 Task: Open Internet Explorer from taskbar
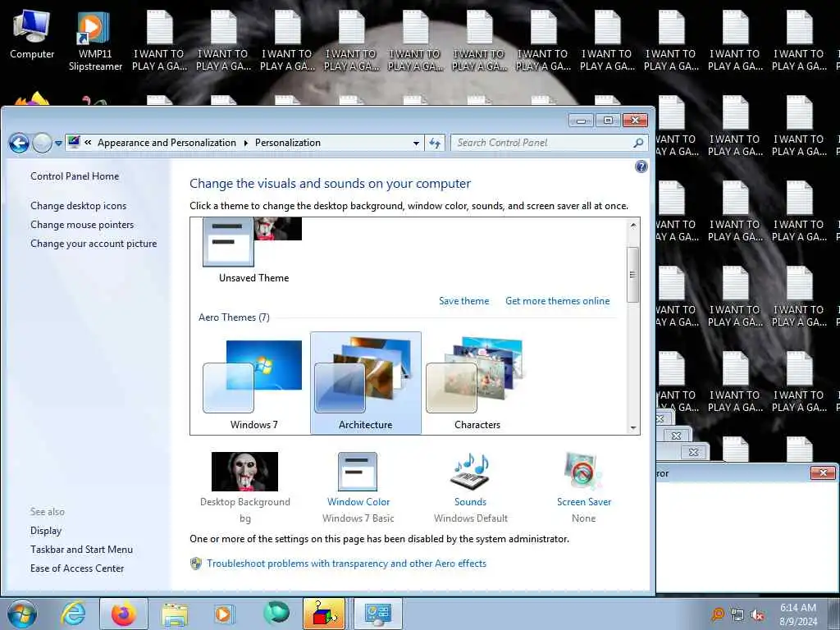pyautogui.click(x=73, y=614)
